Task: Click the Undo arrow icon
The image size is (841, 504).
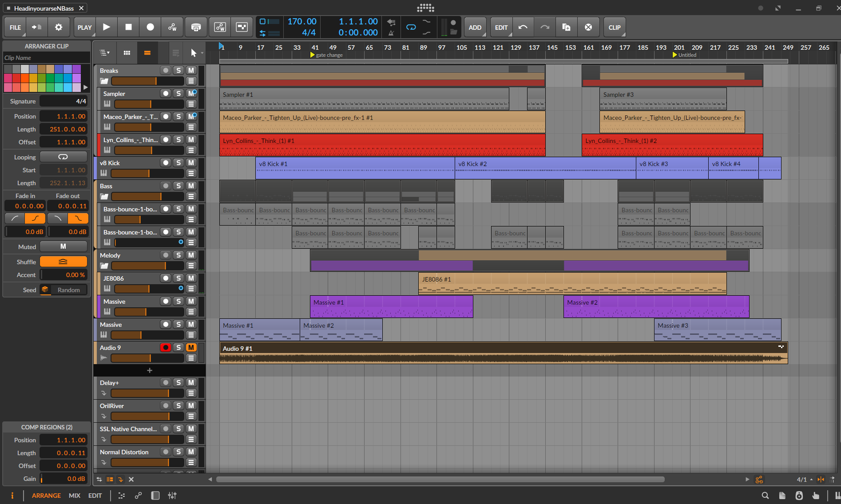Action: [x=523, y=27]
